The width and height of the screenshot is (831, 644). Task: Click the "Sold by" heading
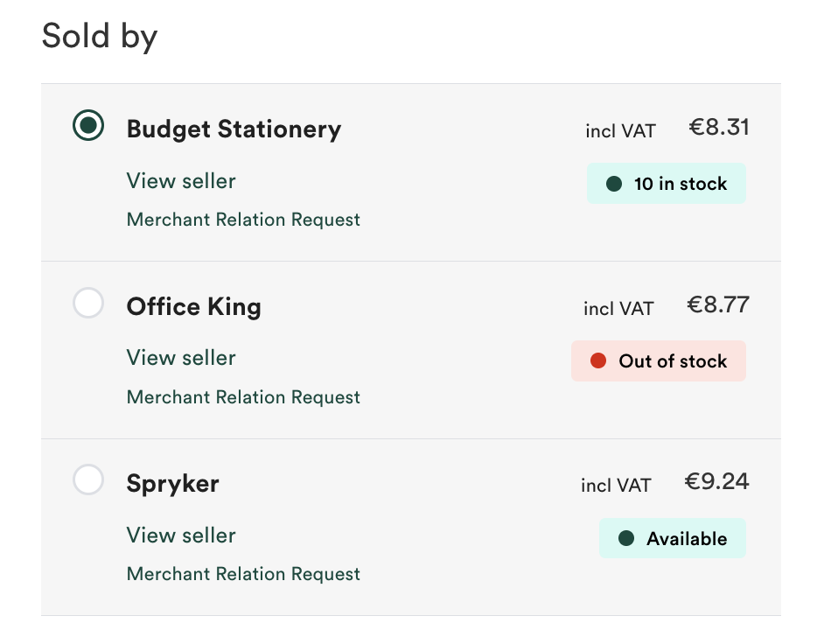coord(99,36)
